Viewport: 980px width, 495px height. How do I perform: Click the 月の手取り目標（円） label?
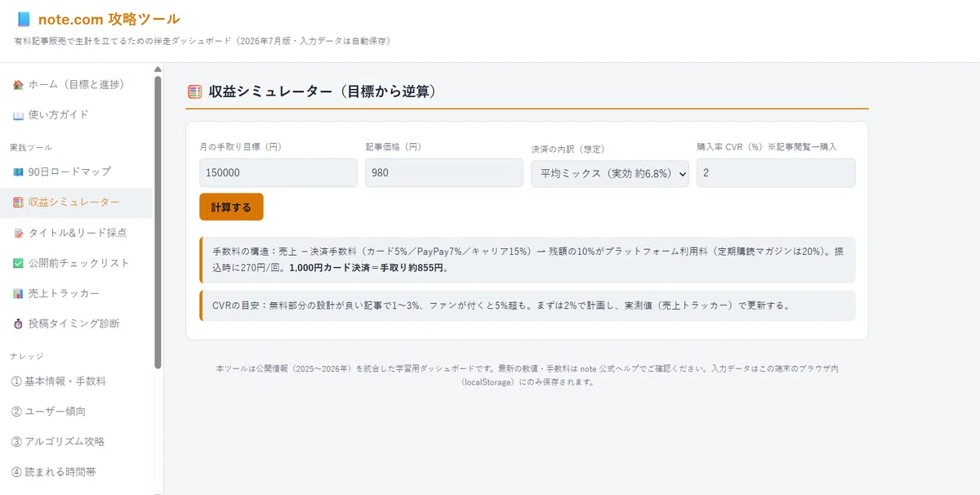(x=240, y=147)
